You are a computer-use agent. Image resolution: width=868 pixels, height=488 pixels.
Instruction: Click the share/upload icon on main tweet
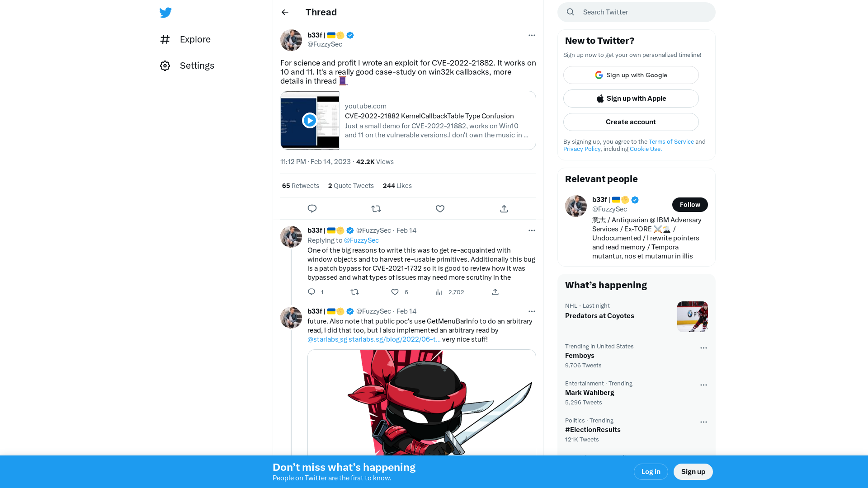pyautogui.click(x=504, y=209)
